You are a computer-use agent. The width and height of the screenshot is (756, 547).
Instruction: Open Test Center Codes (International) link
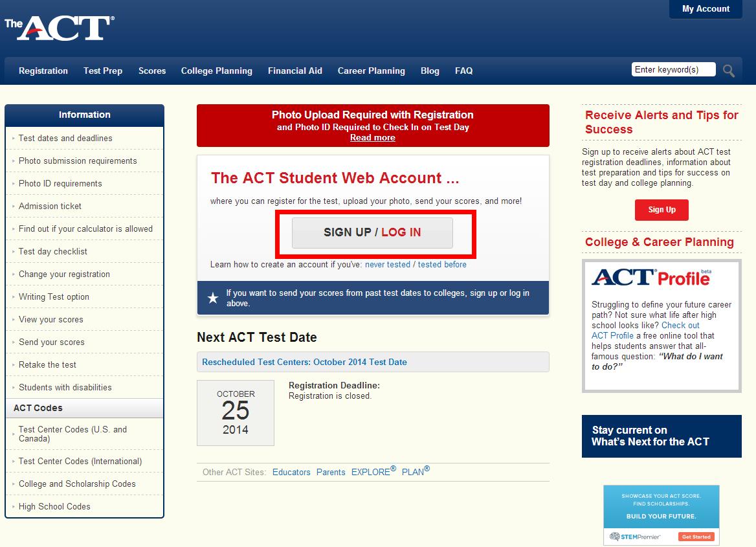[80, 462]
